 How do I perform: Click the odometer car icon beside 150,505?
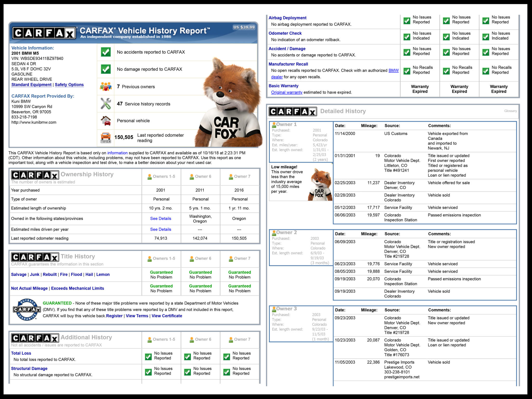click(106, 138)
